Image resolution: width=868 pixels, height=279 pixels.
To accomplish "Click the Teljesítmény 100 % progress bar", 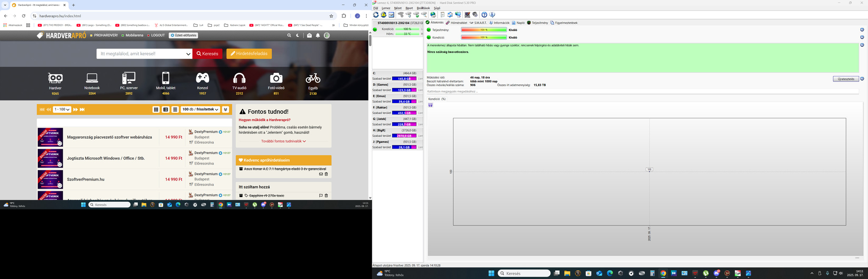I will (x=484, y=30).
